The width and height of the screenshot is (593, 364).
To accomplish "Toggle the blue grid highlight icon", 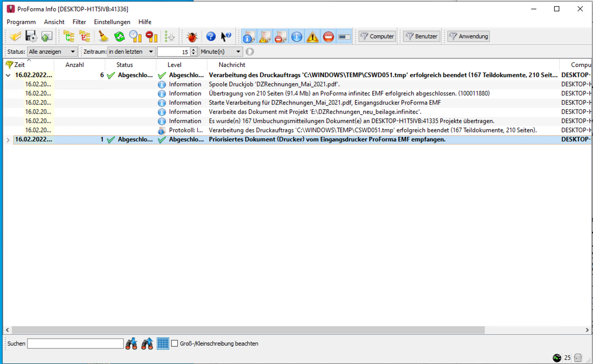I will coord(162,344).
